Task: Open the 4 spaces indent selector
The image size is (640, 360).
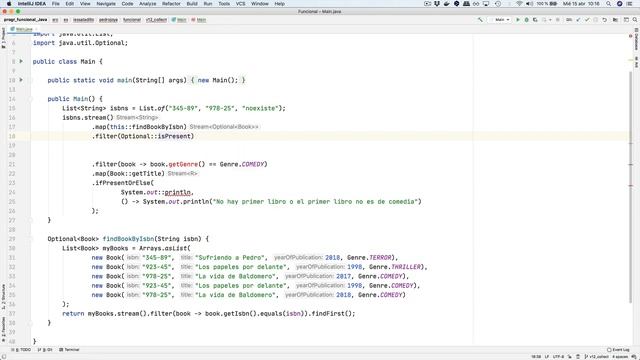Action: [x=620, y=357]
